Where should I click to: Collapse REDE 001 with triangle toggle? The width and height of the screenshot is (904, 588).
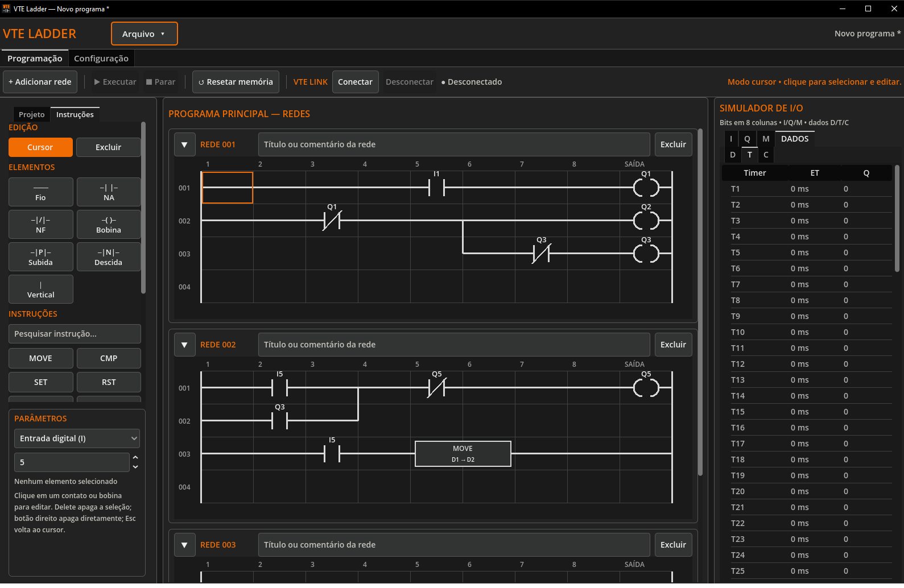point(184,144)
